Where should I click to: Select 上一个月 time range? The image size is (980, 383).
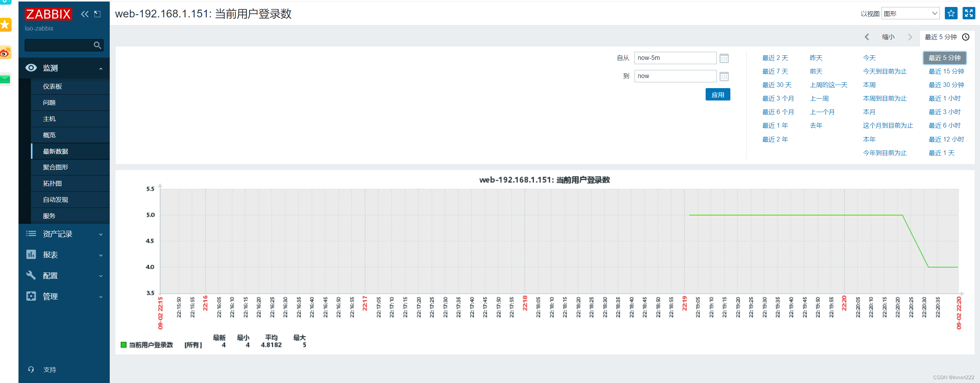click(x=822, y=112)
